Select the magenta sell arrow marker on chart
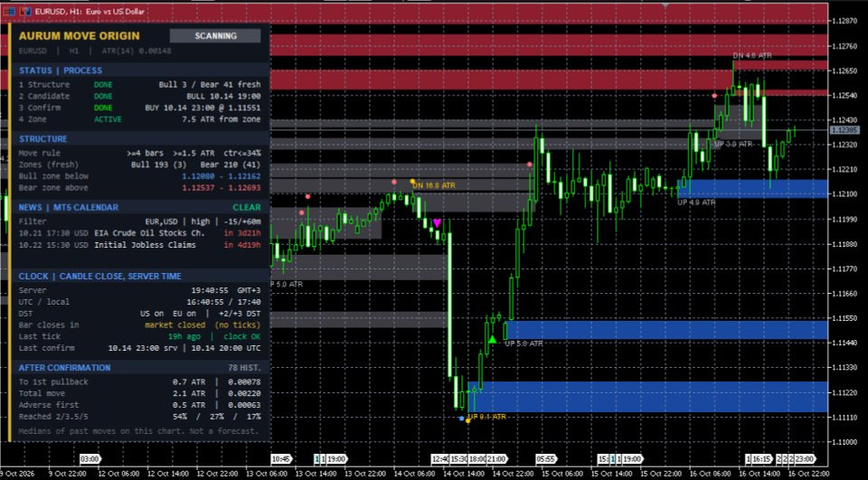This screenshot has width=868, height=480. [437, 222]
